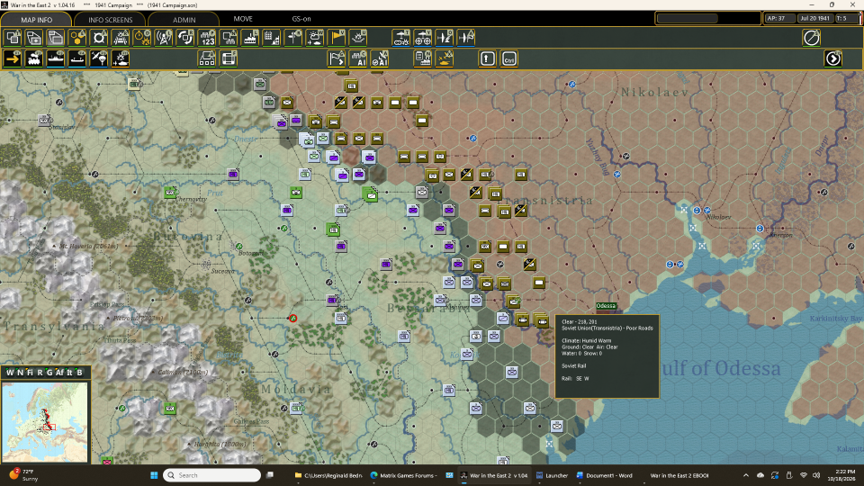Click the calendar grid with stairs icon

tap(272, 38)
